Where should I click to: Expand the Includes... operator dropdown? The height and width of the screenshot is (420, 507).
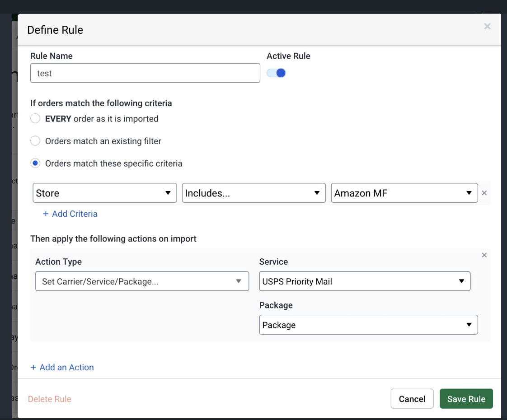253,193
